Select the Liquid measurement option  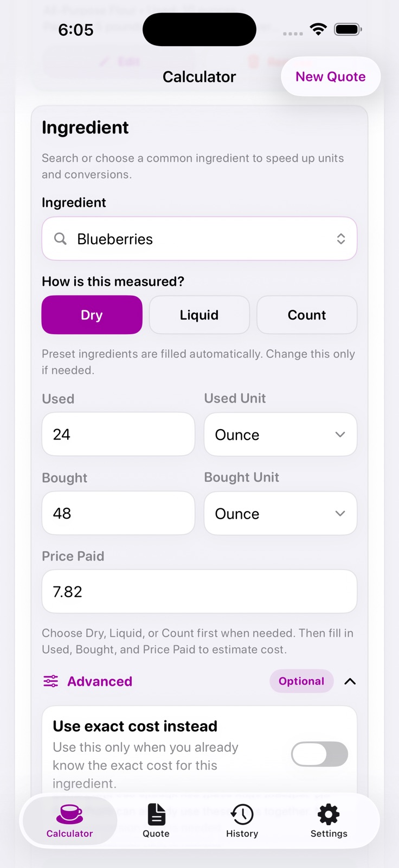(x=200, y=315)
